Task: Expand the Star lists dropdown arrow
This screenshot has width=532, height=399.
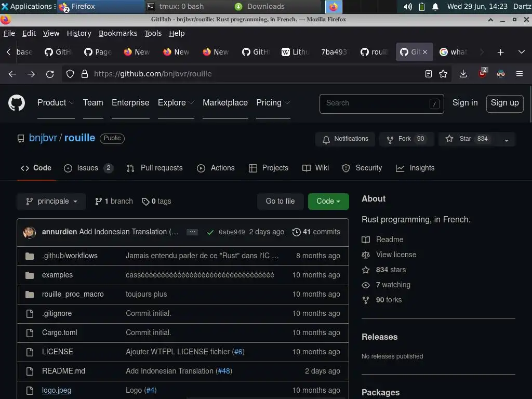Action: click(x=506, y=139)
